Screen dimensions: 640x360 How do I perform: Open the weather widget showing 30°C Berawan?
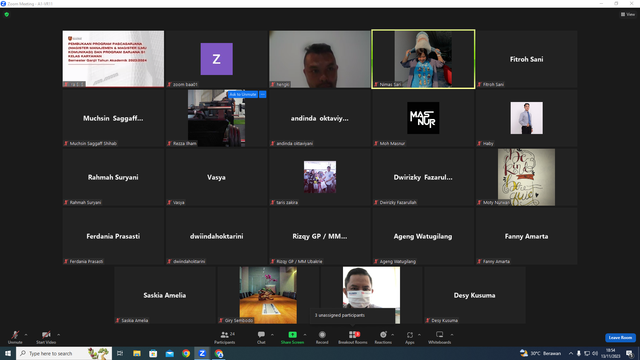pyautogui.click(x=540, y=353)
